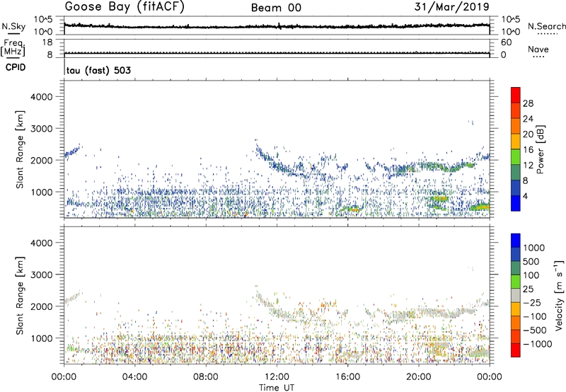This screenshot has height=392, width=566.
Task: Click the '3000' tick on the velocity panel axis
Action: click(42, 275)
